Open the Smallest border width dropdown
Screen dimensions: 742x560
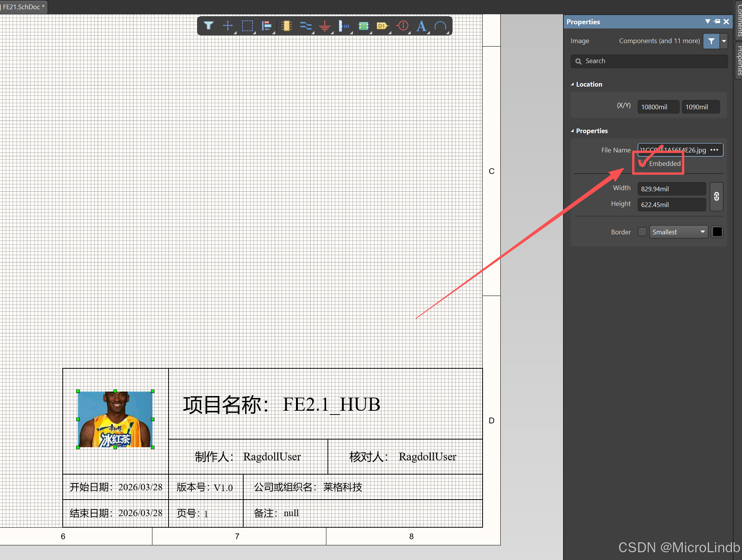pos(678,232)
